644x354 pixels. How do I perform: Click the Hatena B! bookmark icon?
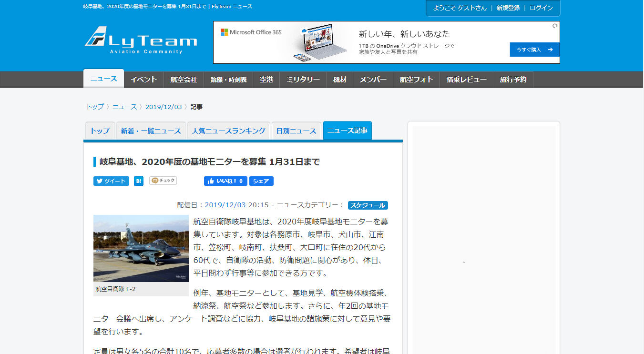tap(139, 181)
